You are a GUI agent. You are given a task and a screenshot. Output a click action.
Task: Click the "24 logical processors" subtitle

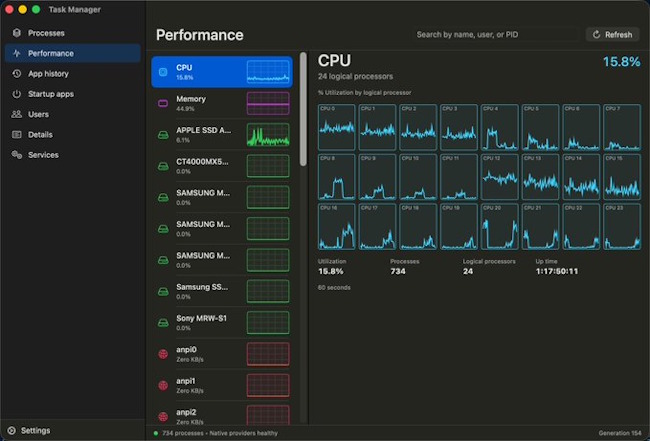tap(355, 76)
